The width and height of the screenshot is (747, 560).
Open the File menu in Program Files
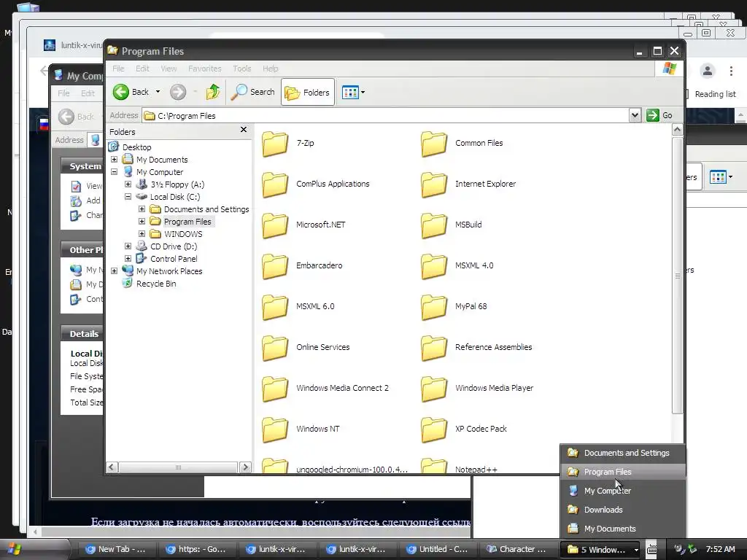(x=118, y=69)
